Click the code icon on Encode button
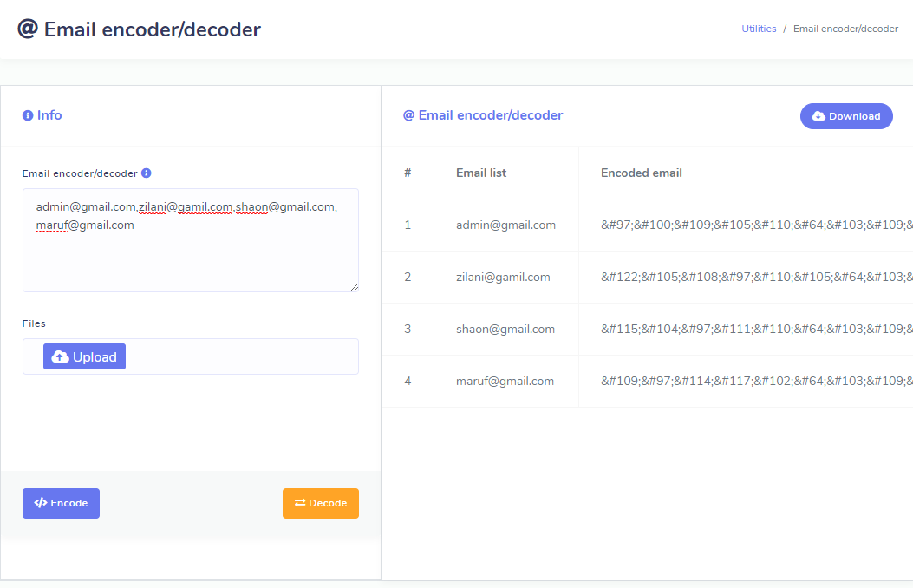This screenshot has height=588, width=913. (x=40, y=503)
